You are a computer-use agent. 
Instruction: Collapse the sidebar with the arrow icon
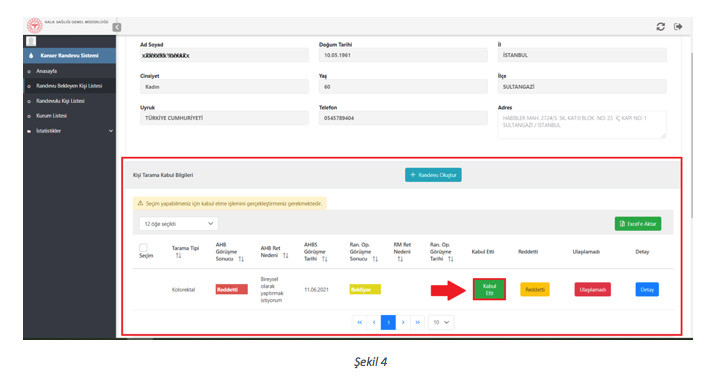coord(117,27)
